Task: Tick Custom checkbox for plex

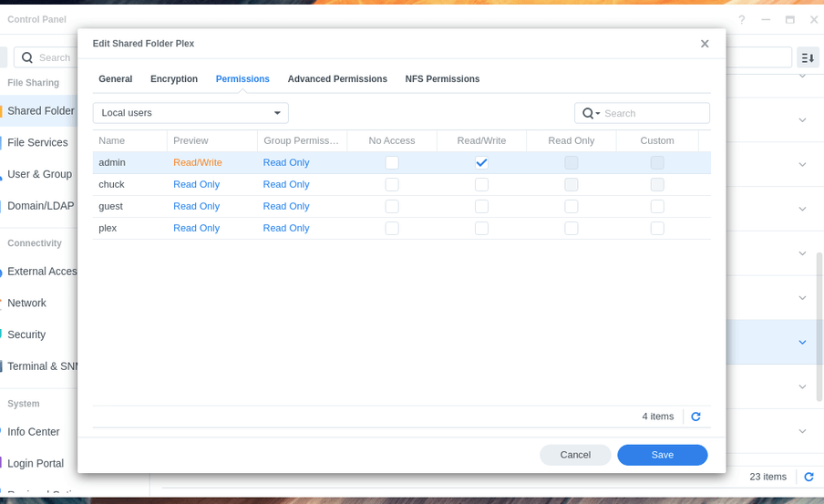Action: pyautogui.click(x=657, y=228)
